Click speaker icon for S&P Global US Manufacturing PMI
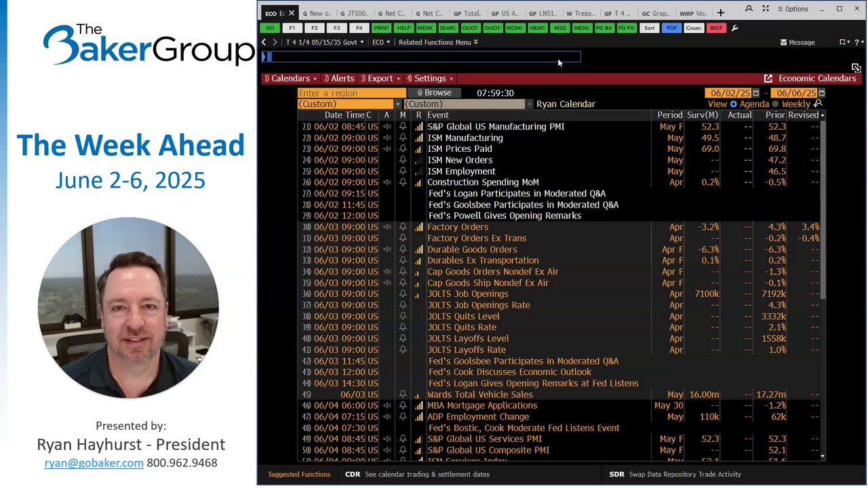 click(x=387, y=127)
